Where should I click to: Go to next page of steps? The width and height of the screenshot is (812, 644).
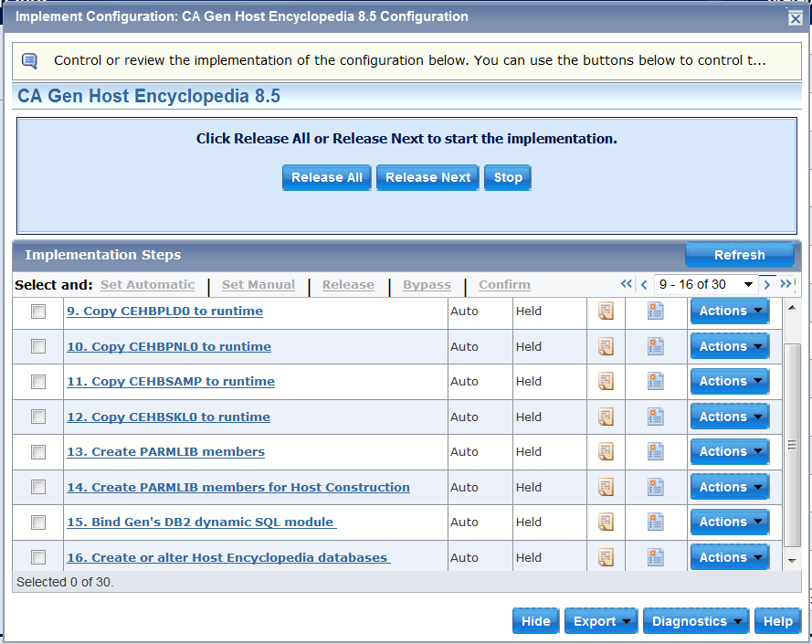click(767, 284)
